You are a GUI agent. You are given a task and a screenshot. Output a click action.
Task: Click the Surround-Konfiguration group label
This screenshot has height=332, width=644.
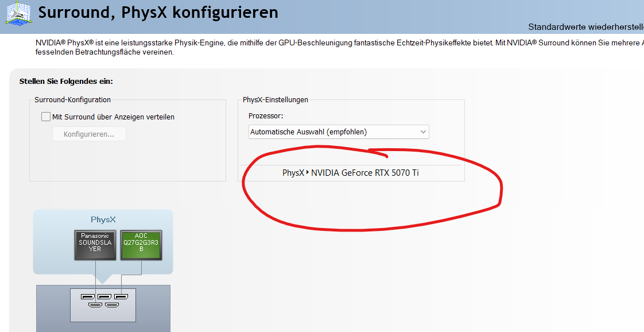(73, 99)
